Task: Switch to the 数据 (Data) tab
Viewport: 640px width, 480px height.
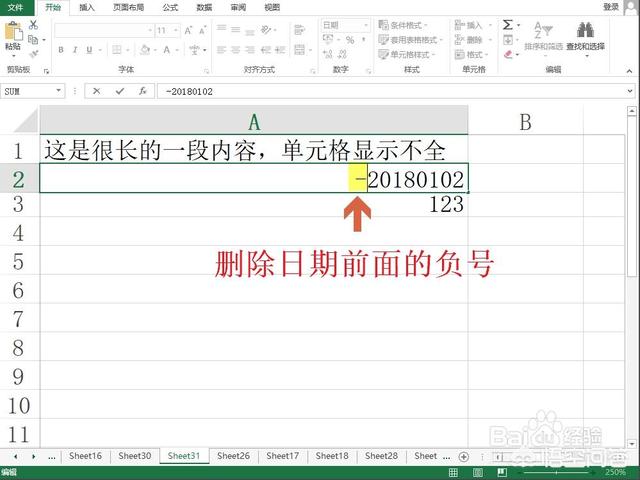Action: [x=204, y=7]
